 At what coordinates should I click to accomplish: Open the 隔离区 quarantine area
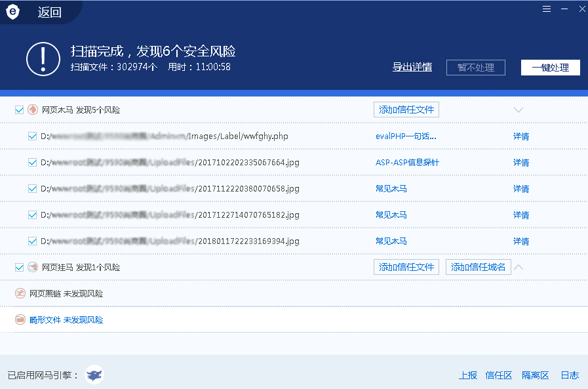click(535, 375)
